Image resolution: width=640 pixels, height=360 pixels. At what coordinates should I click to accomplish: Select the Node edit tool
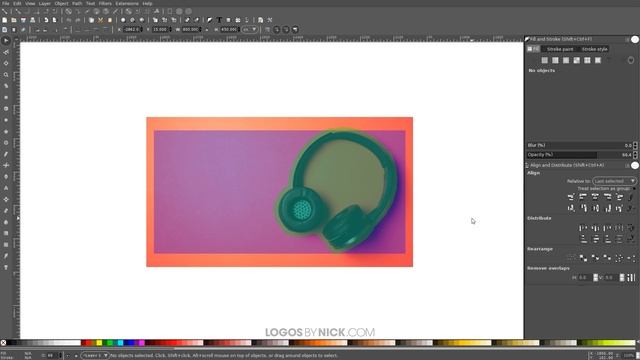tap(6, 52)
